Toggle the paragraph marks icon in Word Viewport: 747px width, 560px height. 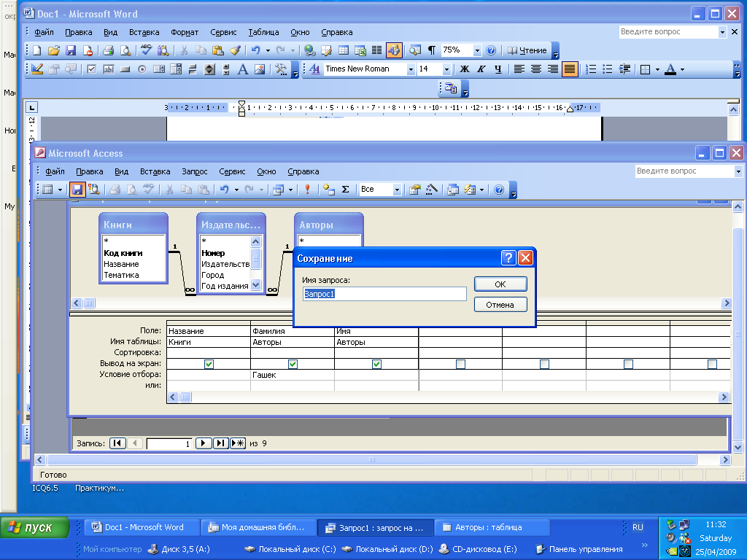coord(432,50)
